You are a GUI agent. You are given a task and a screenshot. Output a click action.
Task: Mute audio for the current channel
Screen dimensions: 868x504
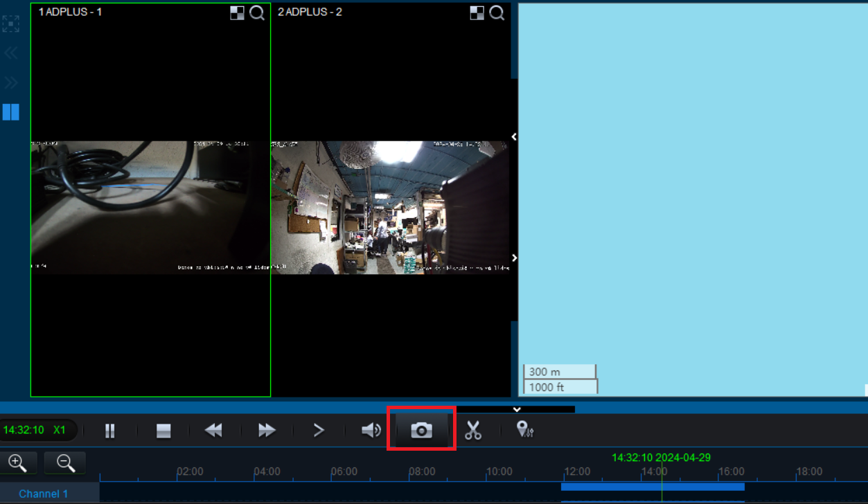(x=371, y=430)
